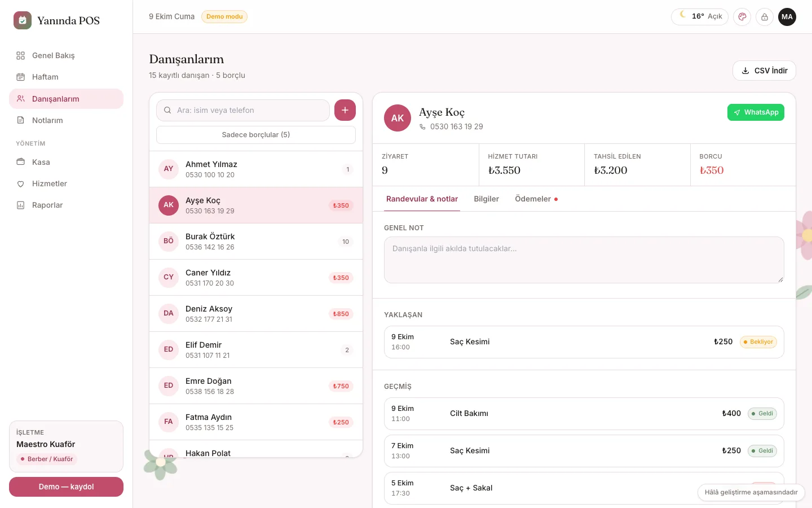Open the Saç + Sakal appointment on 5 Ekim
The image size is (812, 508).
(584, 488)
